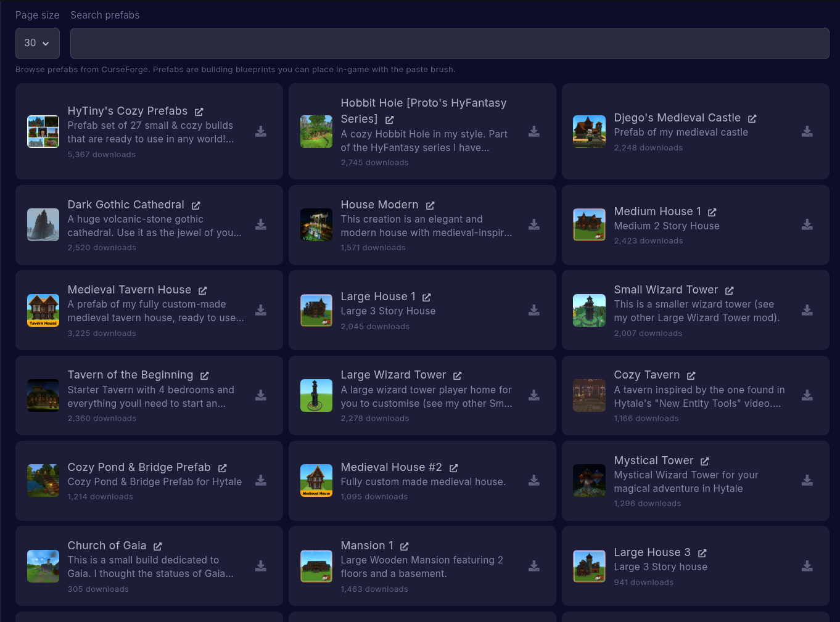
Task: Click the House Modern thumbnail image
Action: tap(316, 225)
